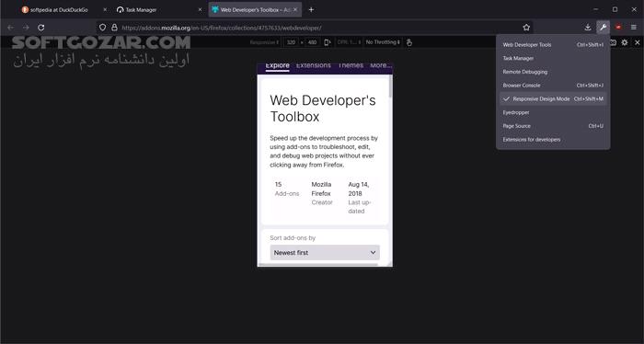This screenshot has height=344, width=644.
Task: Choose Web Developer Tools from the menu
Action: coord(553,45)
